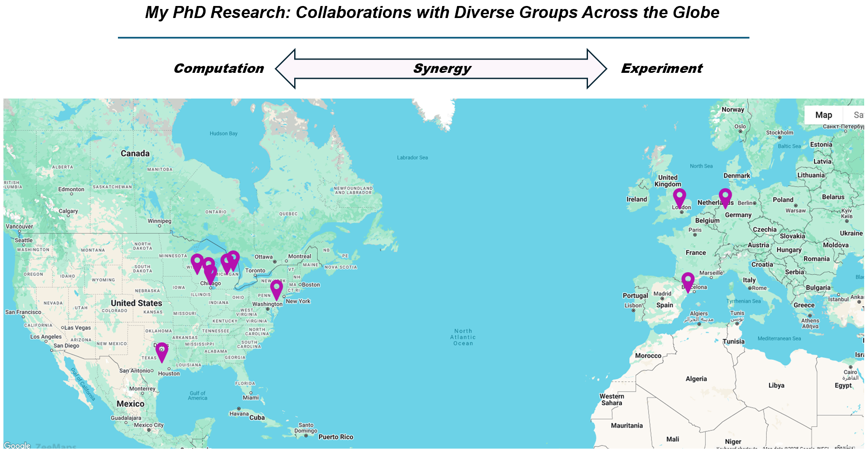The width and height of the screenshot is (868, 449).
Task: Open the pin in Pennsylvania near Washington
Action: click(277, 288)
